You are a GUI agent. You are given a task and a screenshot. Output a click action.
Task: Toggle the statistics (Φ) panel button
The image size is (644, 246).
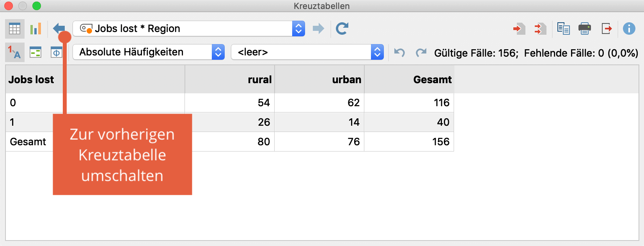(x=57, y=52)
